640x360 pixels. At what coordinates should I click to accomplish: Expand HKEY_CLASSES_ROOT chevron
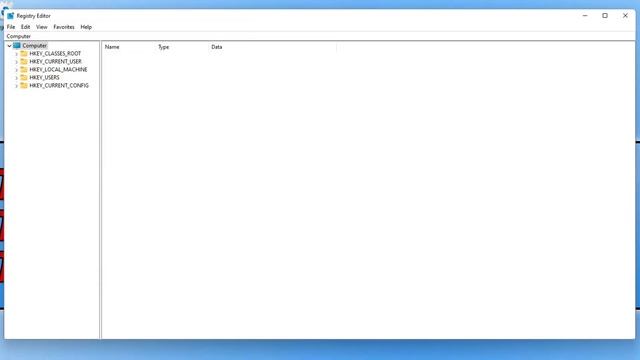pos(16,54)
